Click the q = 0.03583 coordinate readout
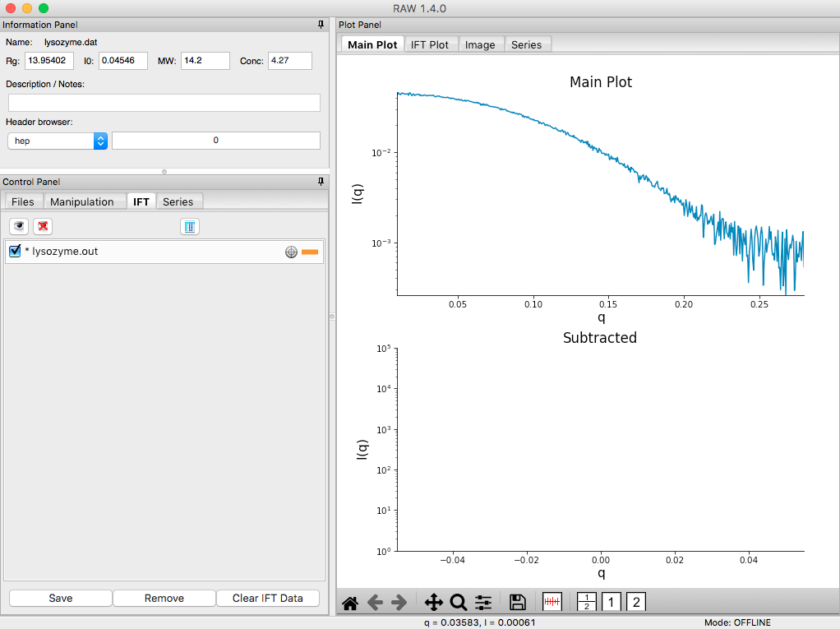 (x=479, y=622)
